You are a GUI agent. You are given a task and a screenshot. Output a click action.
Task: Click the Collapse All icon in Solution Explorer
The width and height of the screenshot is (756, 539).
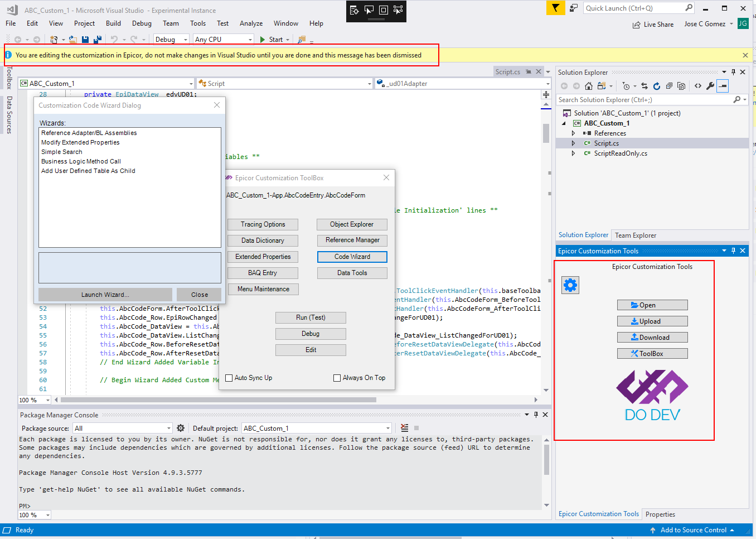click(669, 86)
